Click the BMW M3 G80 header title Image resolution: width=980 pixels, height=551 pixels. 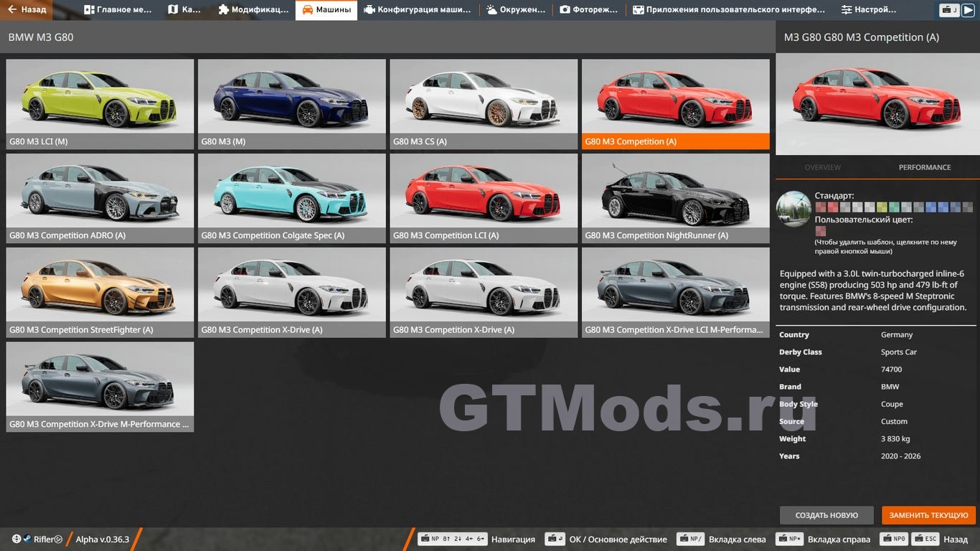pyautogui.click(x=40, y=37)
